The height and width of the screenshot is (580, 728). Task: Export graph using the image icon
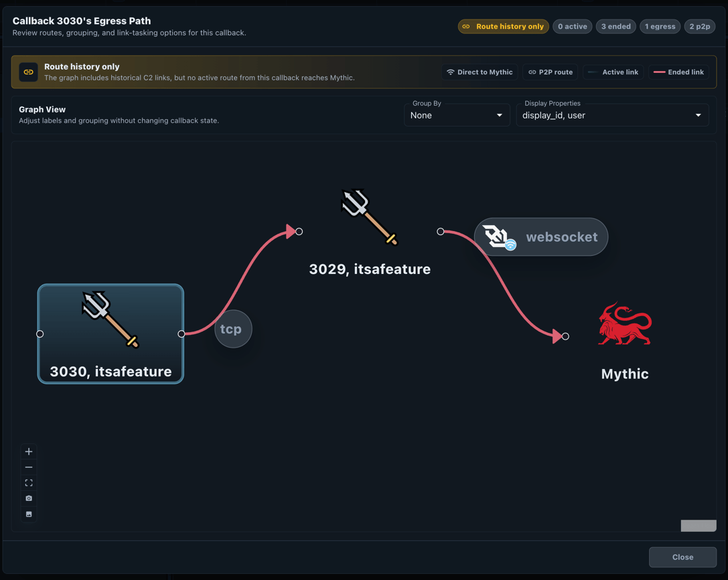(x=29, y=514)
